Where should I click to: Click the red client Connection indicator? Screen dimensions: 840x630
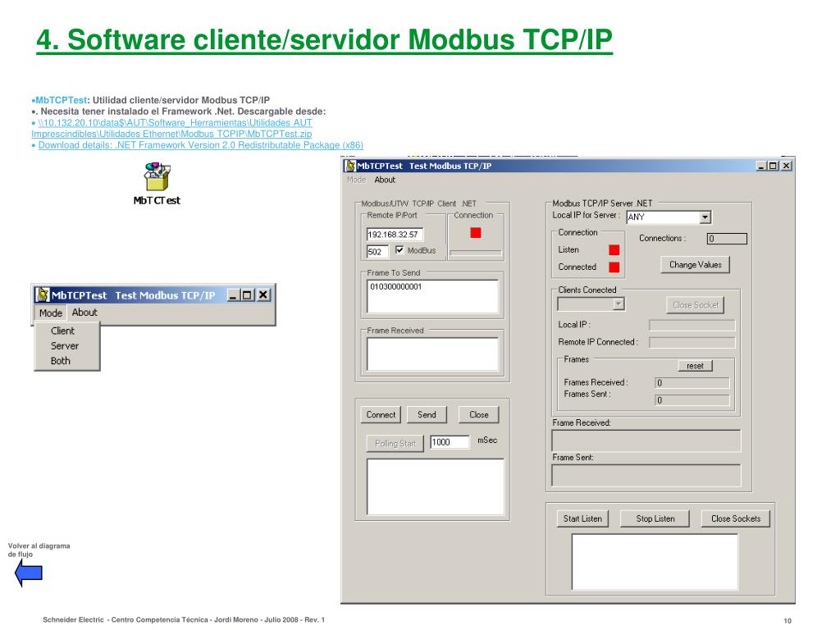click(476, 232)
